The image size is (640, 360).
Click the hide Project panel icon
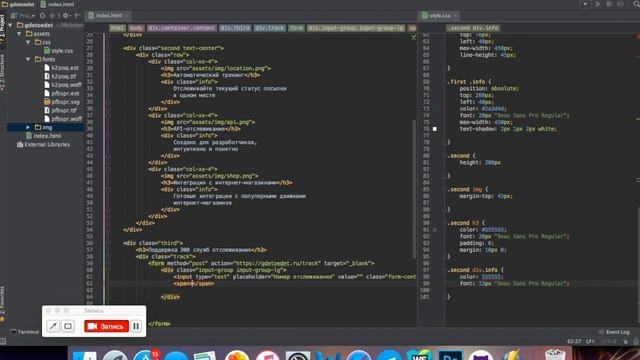77,16
